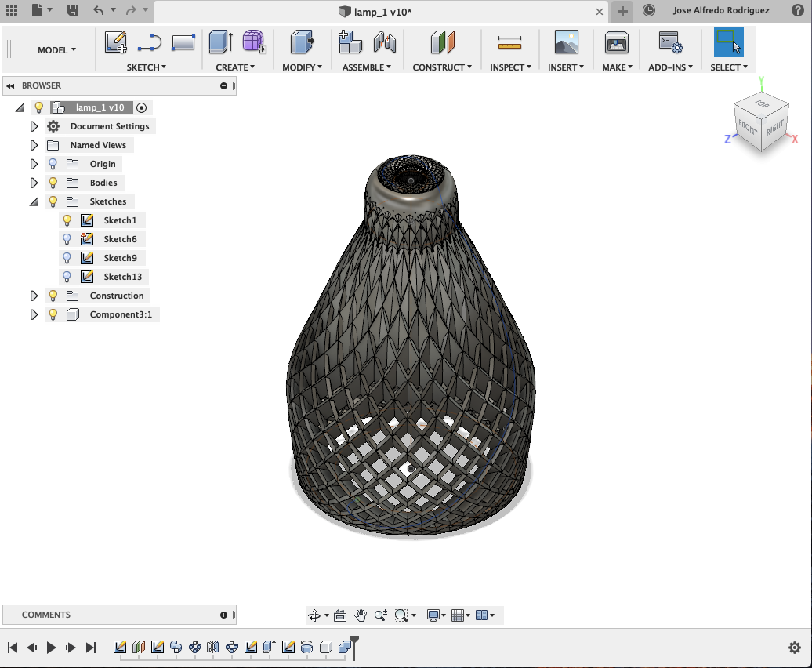
Task: Open the Viewports layout dropdown
Action: pyautogui.click(x=484, y=615)
